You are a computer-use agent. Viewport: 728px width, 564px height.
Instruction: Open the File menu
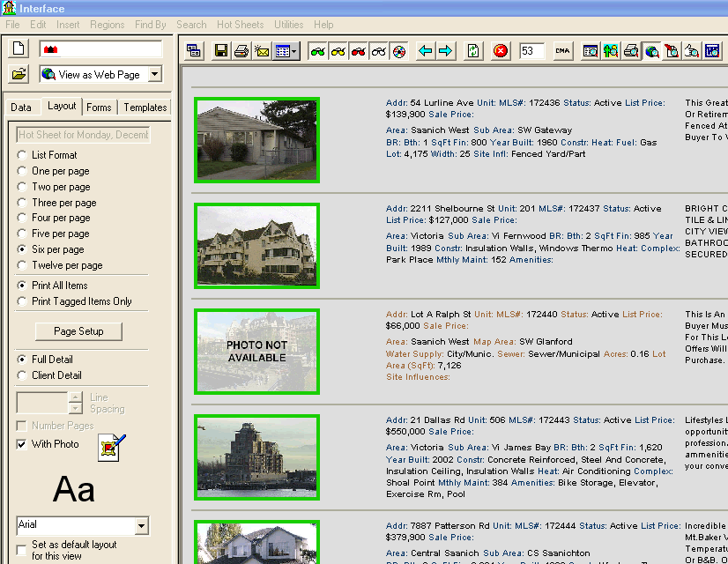coord(12,25)
